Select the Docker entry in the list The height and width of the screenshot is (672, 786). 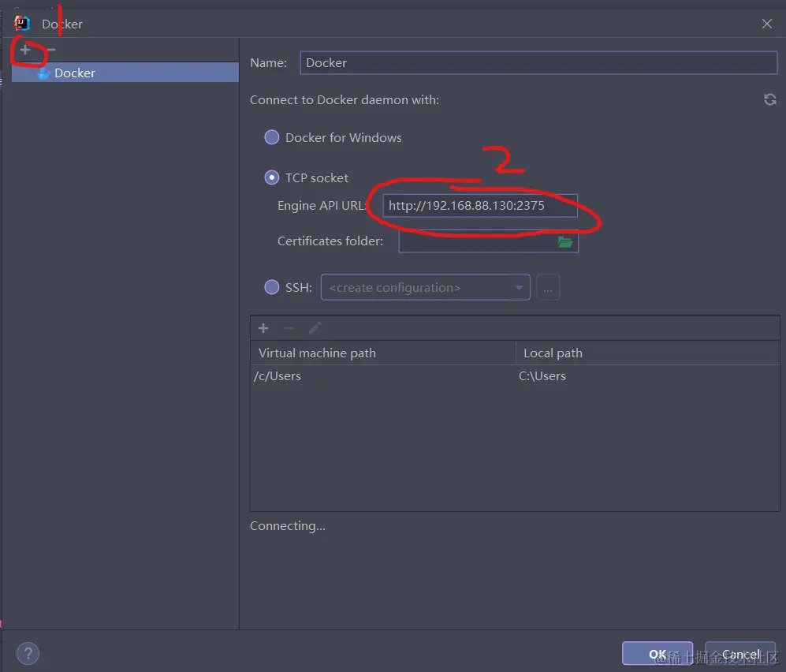[x=125, y=73]
